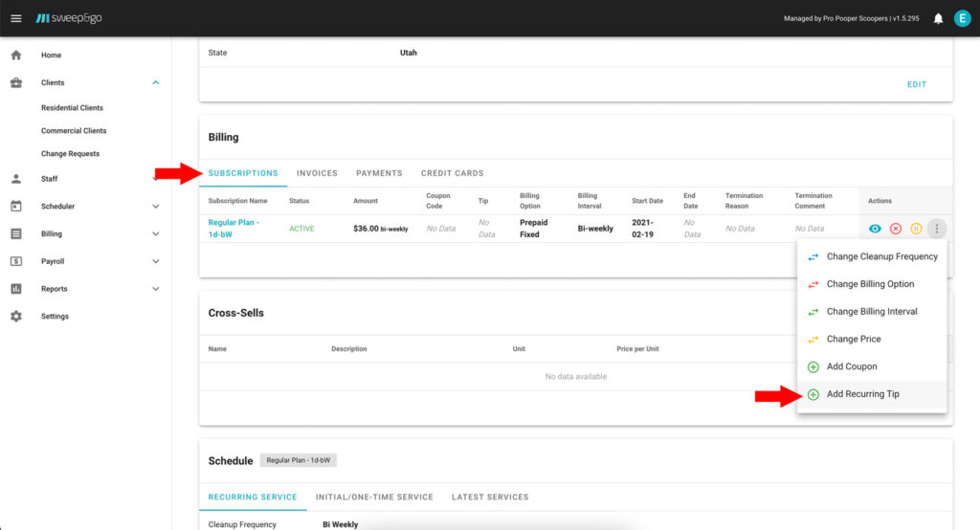The width and height of the screenshot is (980, 530).
Task: Expand the Billing sidebar section
Action: coord(156,234)
